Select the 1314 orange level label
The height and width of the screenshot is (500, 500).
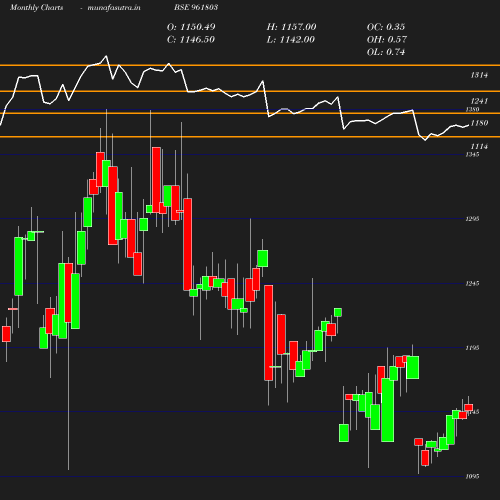tap(479, 75)
